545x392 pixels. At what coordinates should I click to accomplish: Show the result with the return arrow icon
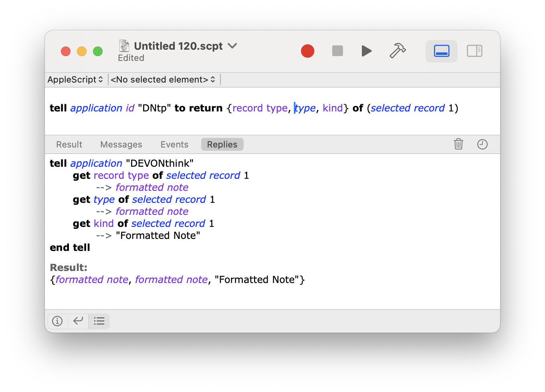tap(78, 321)
